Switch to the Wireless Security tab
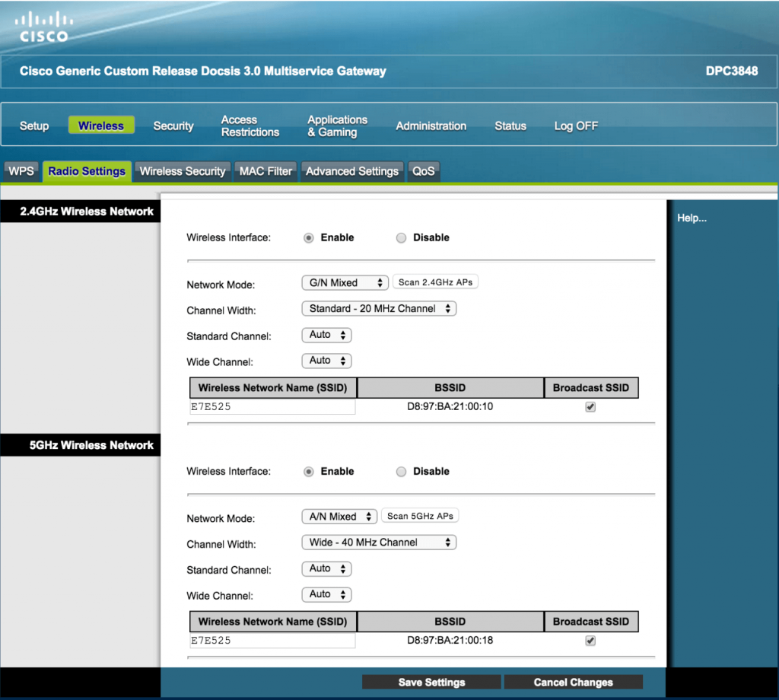779x700 pixels. point(183,171)
